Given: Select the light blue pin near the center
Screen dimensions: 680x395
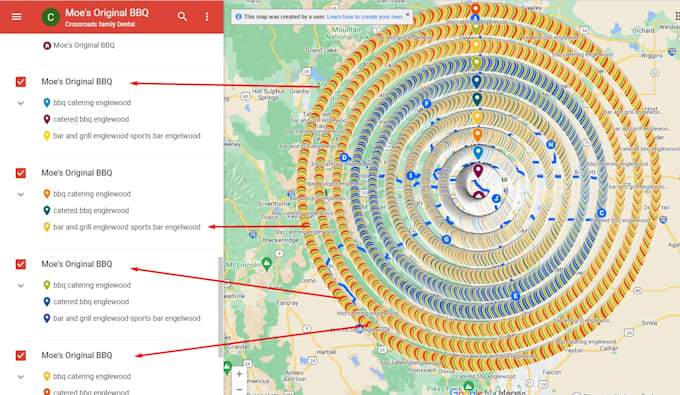Looking at the screenshot, I should 477,153.
